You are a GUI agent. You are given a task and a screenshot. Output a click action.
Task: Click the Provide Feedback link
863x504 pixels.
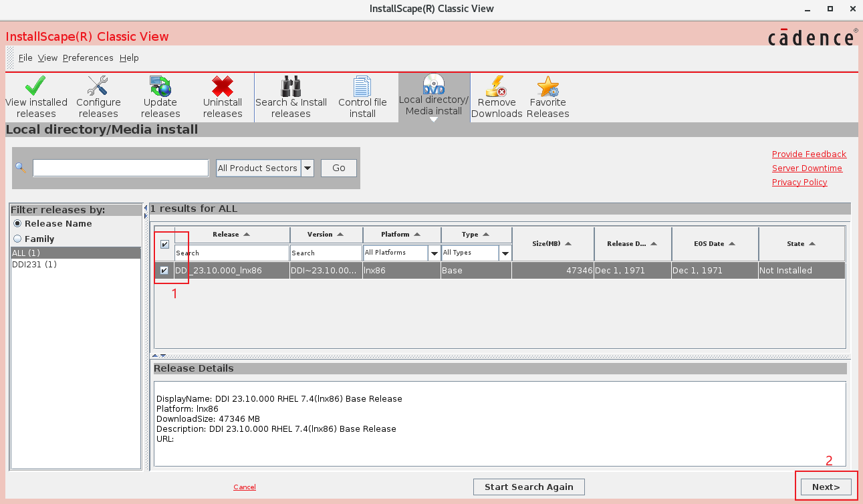(809, 154)
